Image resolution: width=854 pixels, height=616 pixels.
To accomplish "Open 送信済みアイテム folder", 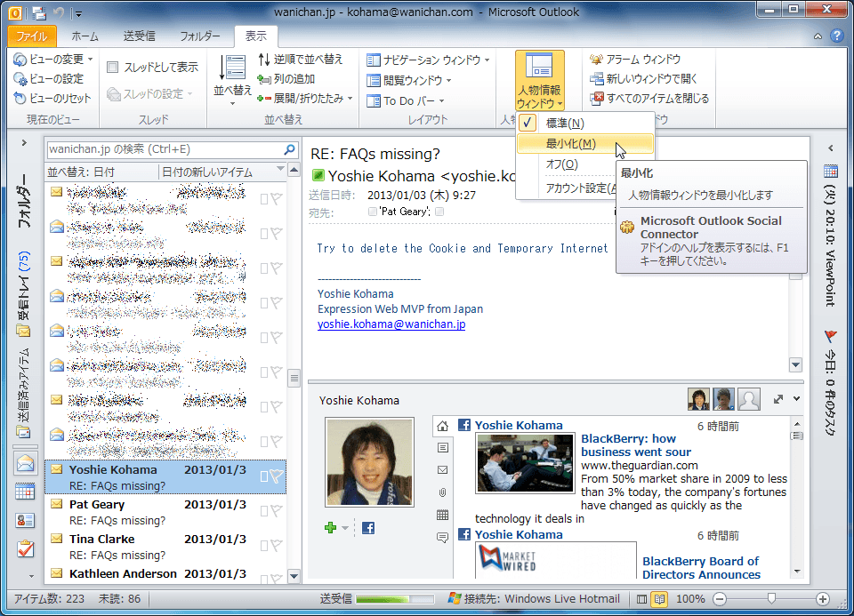I will (24, 393).
